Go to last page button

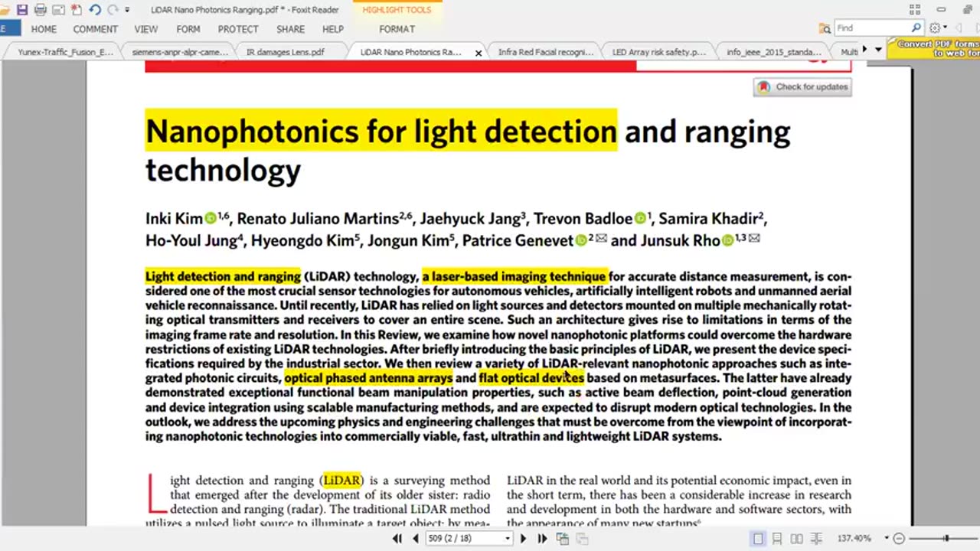542,539
